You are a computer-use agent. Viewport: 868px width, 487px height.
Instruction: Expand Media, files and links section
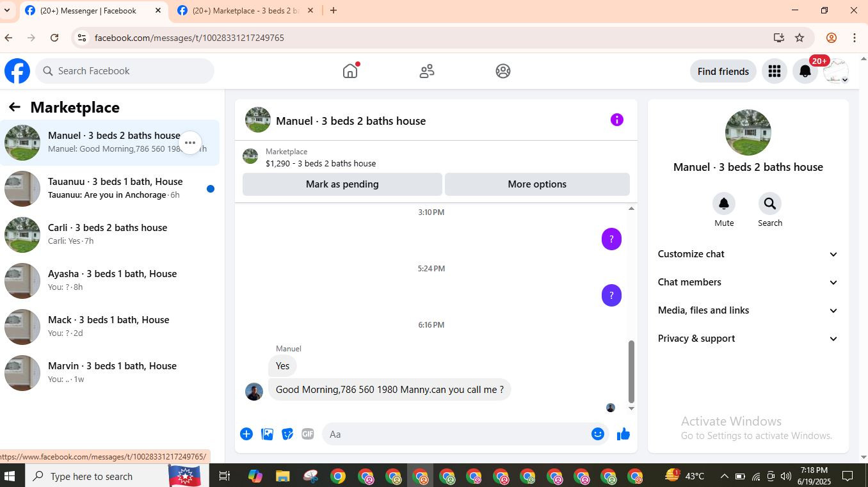748,310
